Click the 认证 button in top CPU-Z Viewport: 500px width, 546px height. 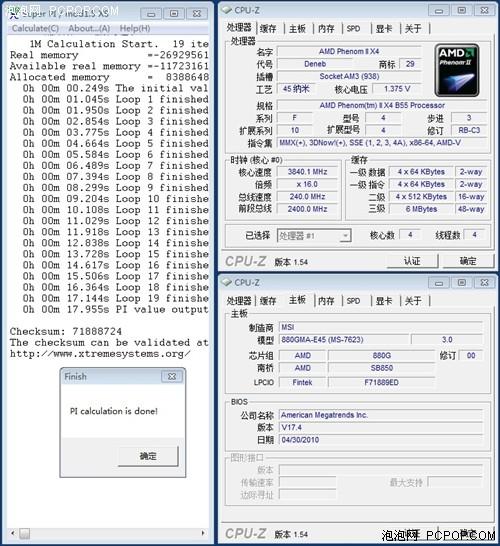[412, 261]
